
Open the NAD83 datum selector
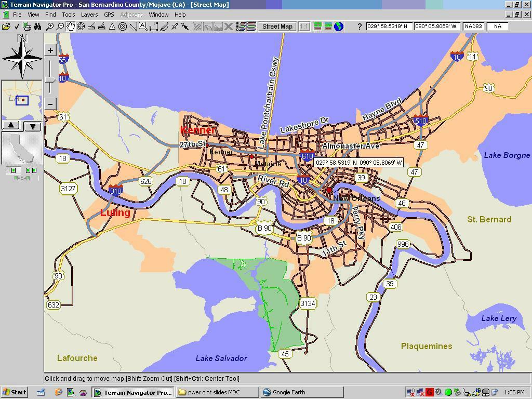pos(473,26)
